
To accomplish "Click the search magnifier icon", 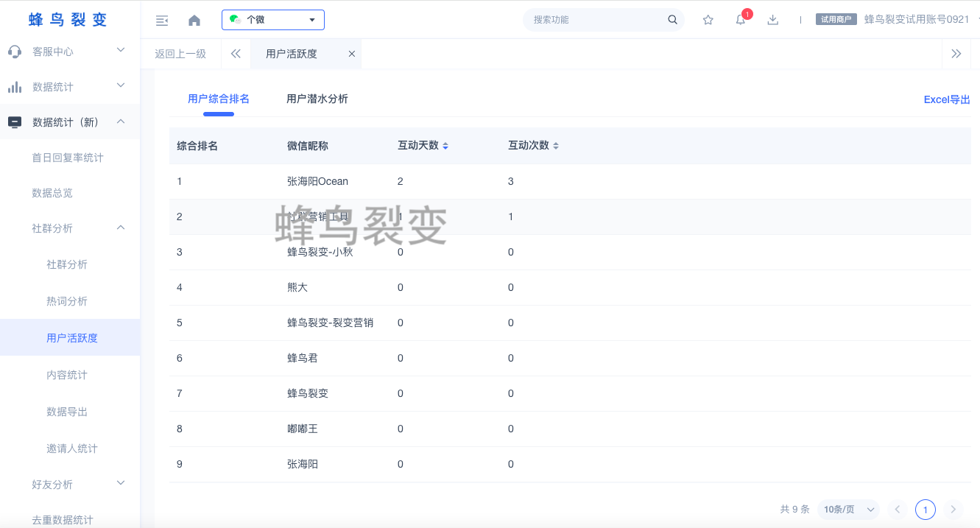I will click(x=672, y=20).
